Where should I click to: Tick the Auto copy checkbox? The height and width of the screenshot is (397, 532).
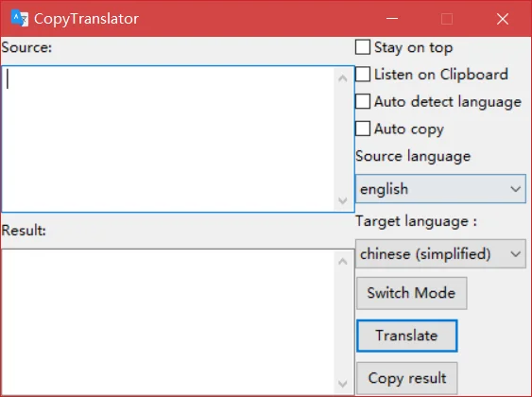point(363,129)
